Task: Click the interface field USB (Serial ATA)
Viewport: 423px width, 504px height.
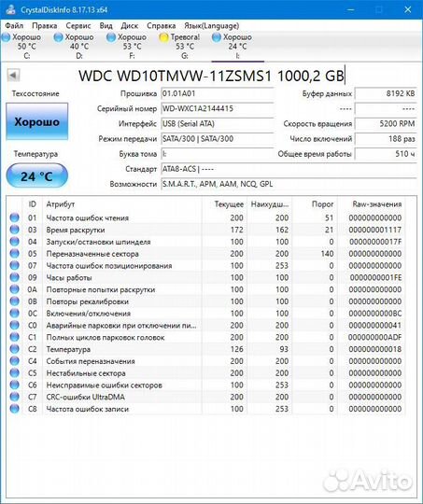Action: click(x=218, y=124)
